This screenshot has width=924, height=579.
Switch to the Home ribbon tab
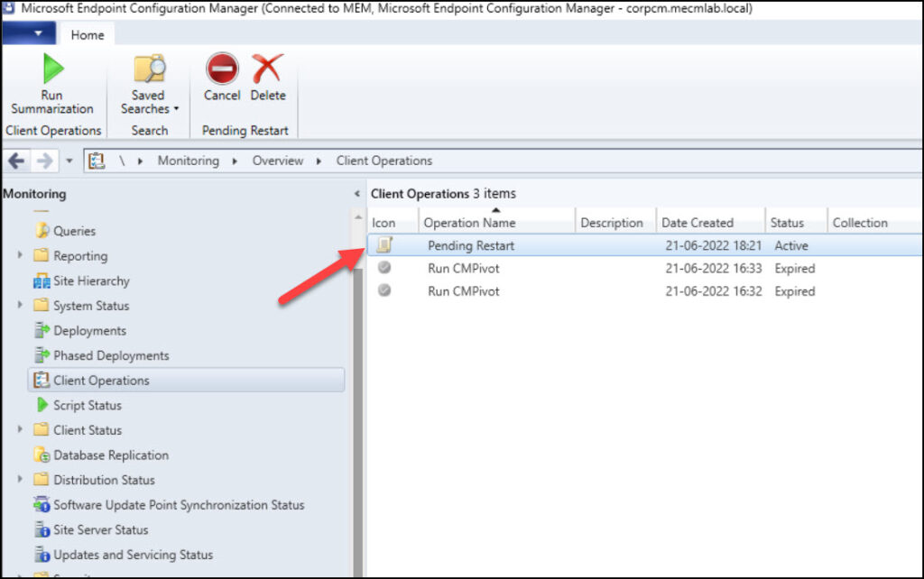[88, 35]
